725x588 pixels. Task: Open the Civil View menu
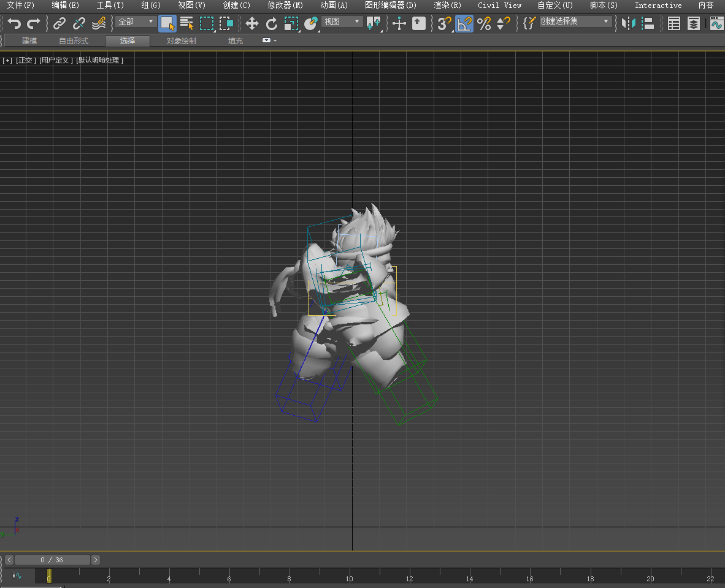[499, 5]
